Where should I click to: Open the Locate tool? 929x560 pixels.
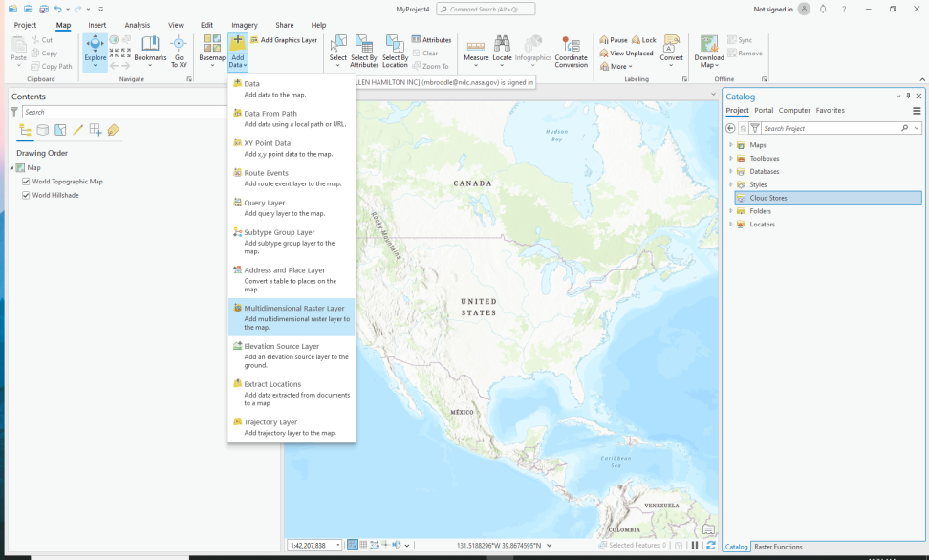pos(502,51)
